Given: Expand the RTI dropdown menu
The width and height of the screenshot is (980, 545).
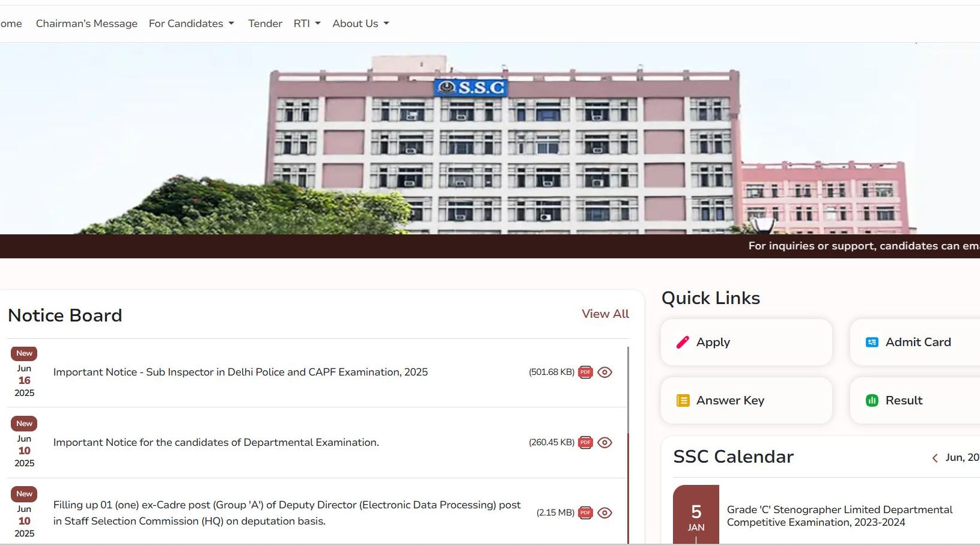Looking at the screenshot, I should click(307, 23).
